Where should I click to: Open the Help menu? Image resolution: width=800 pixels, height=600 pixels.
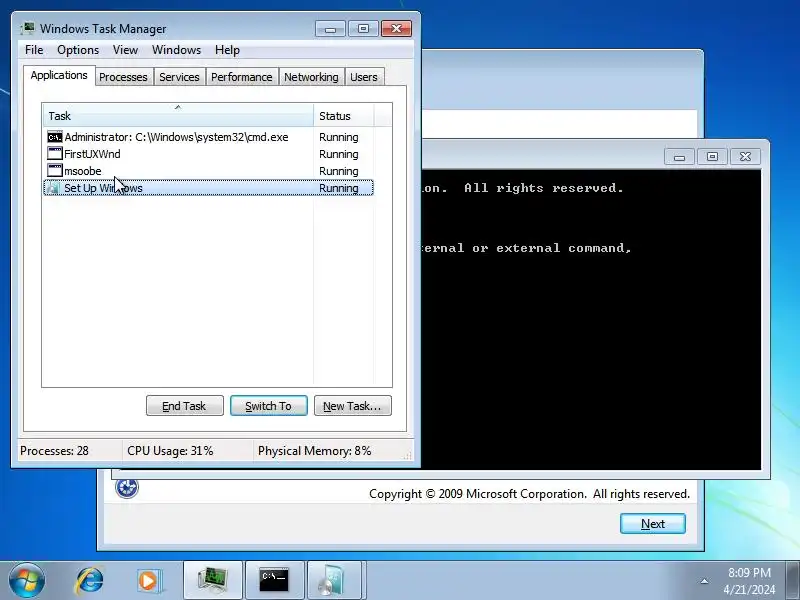(x=227, y=50)
